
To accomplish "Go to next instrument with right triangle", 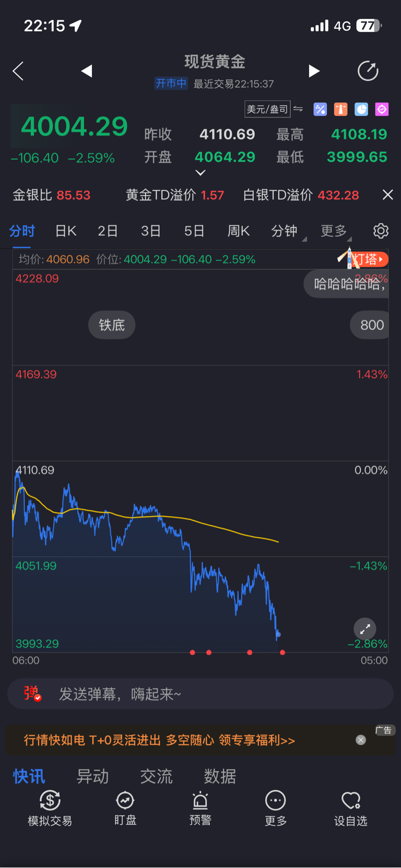I will (x=314, y=71).
